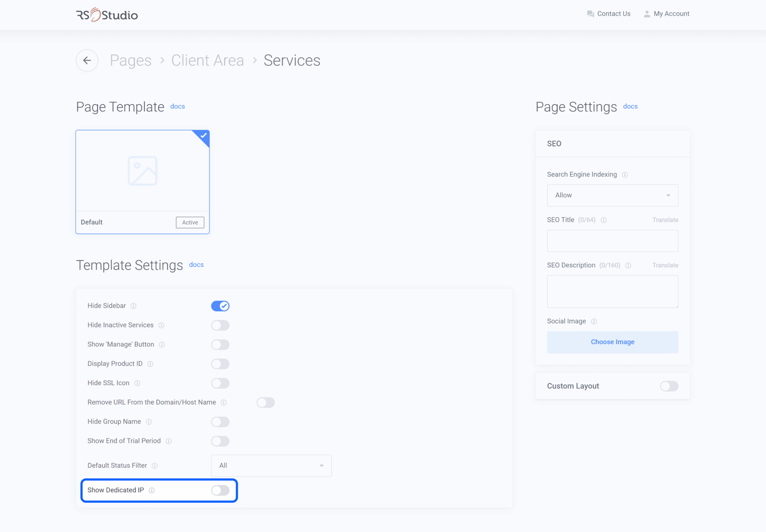Open the Search Engine Indexing dropdown
The image size is (766, 532).
click(x=612, y=195)
